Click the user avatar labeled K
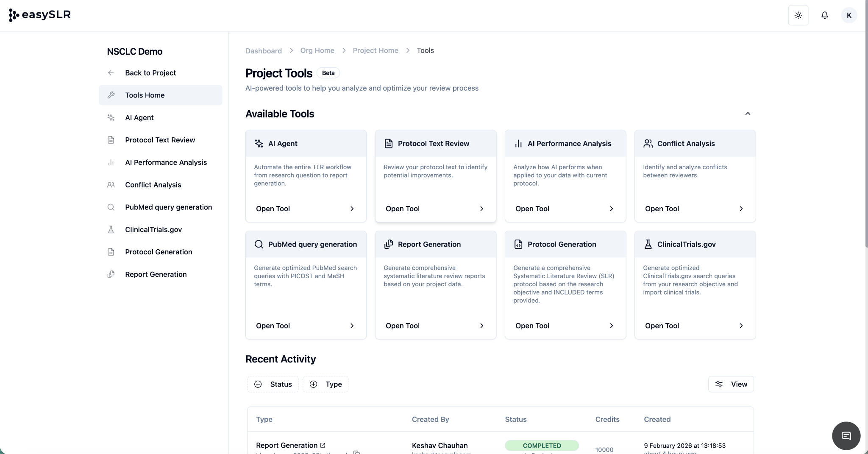The height and width of the screenshot is (454, 868). click(849, 15)
